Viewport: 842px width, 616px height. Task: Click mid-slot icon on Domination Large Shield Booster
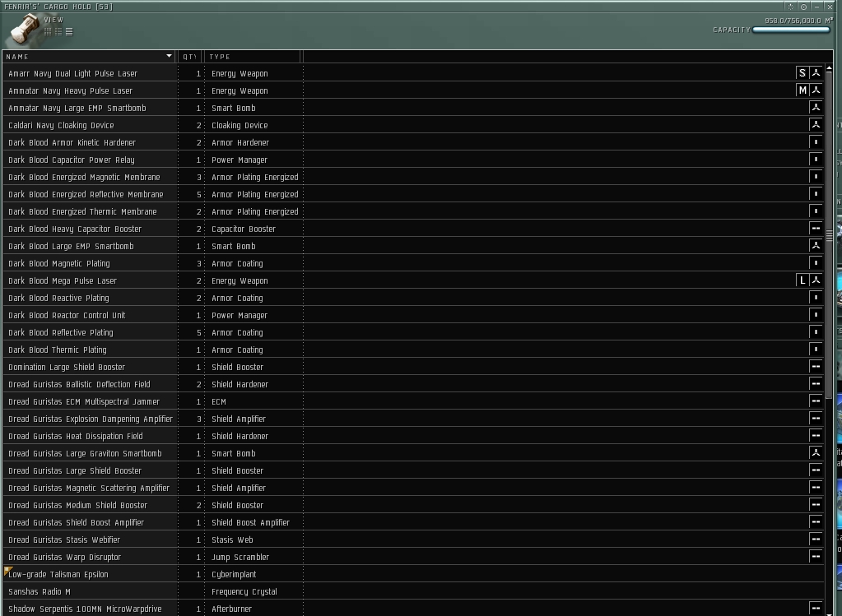tap(816, 367)
